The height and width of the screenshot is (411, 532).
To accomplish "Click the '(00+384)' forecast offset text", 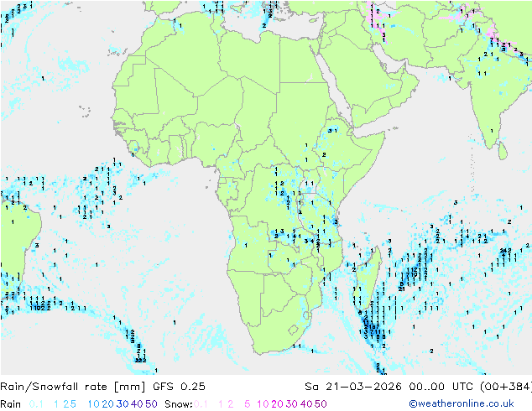I will pyautogui.click(x=506, y=387).
